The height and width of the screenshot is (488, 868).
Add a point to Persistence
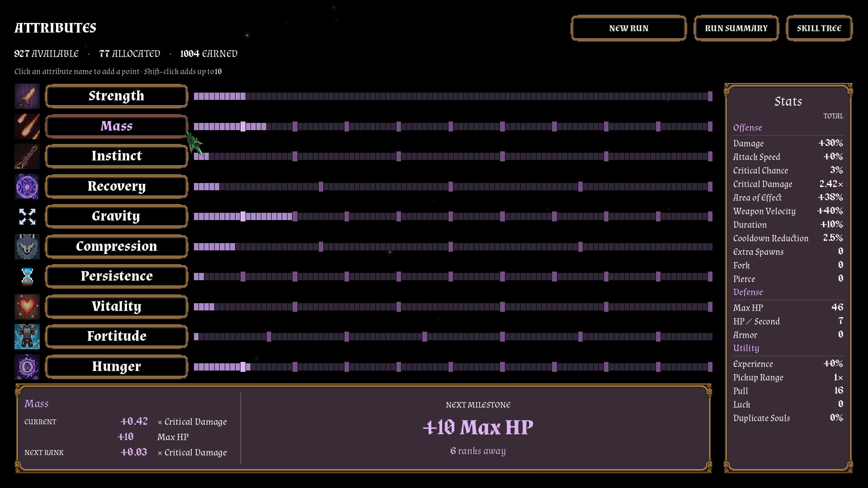[x=117, y=277]
